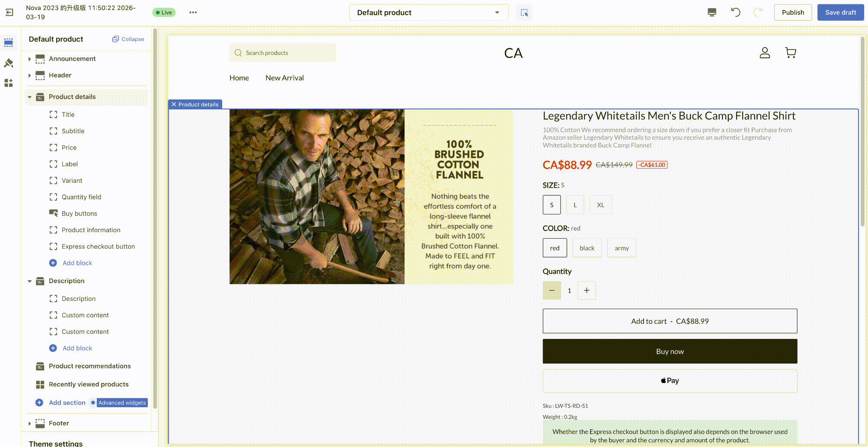
Task: Expand the Announcement section tree arrow
Action: tap(29, 59)
